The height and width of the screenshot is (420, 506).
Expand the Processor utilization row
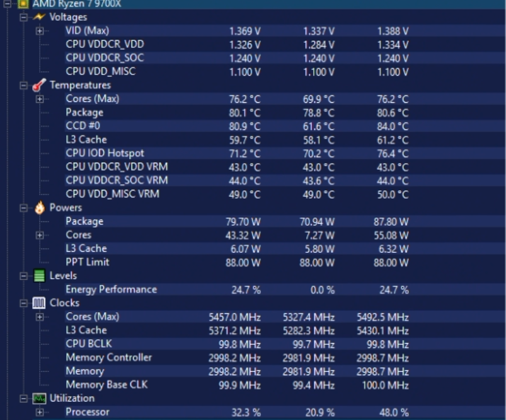click(39, 412)
